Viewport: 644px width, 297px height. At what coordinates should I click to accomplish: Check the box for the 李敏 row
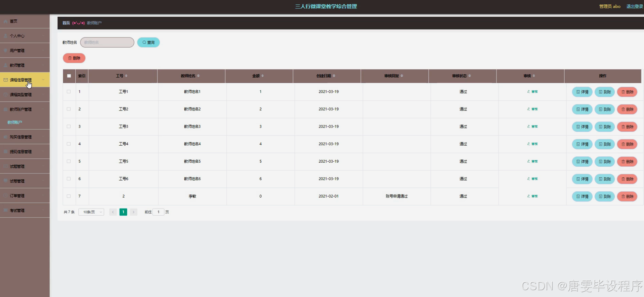[69, 196]
